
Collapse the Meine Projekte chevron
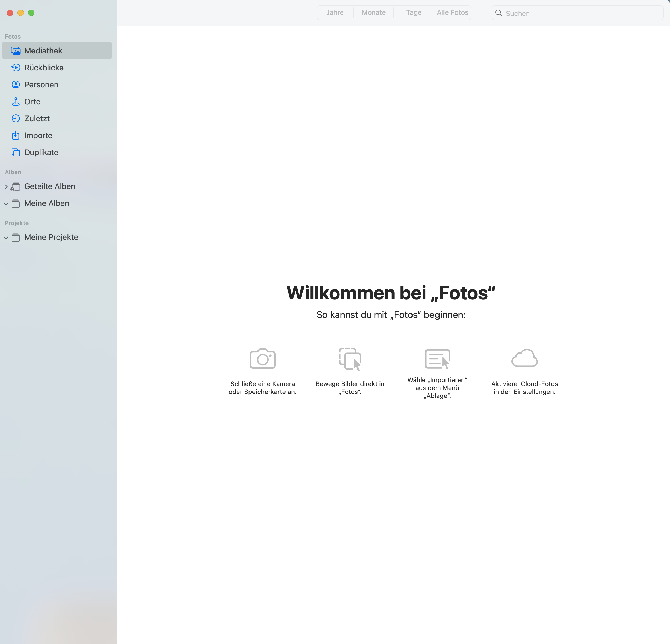pos(6,238)
